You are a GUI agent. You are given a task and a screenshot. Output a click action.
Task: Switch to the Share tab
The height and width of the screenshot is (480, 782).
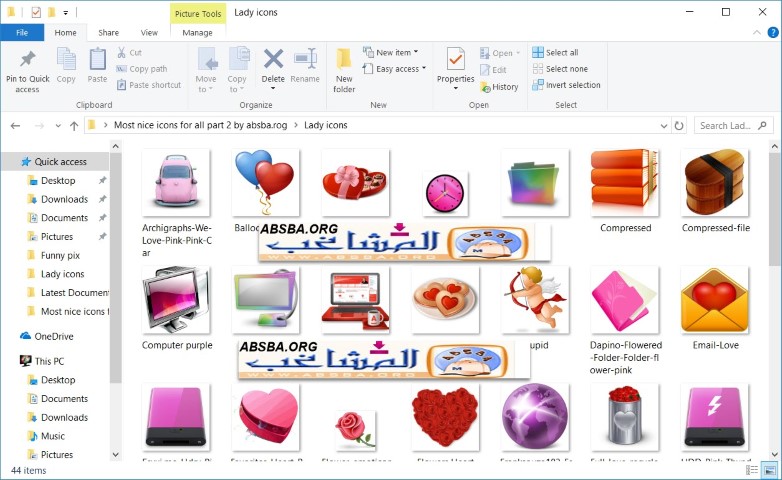point(108,32)
